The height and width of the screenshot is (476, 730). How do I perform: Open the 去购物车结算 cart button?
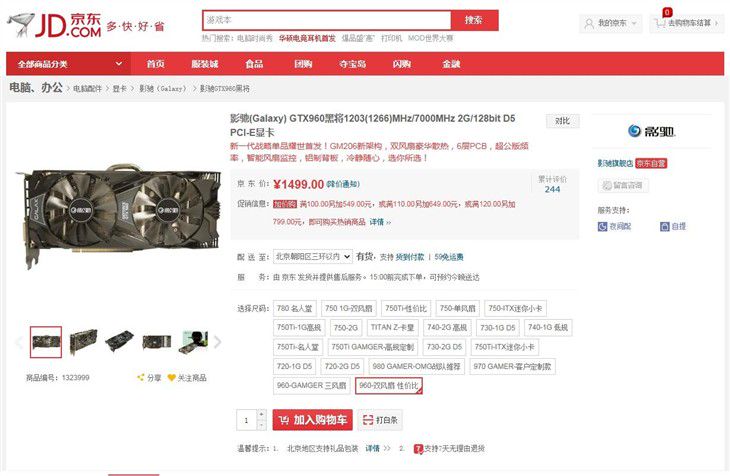pos(687,23)
